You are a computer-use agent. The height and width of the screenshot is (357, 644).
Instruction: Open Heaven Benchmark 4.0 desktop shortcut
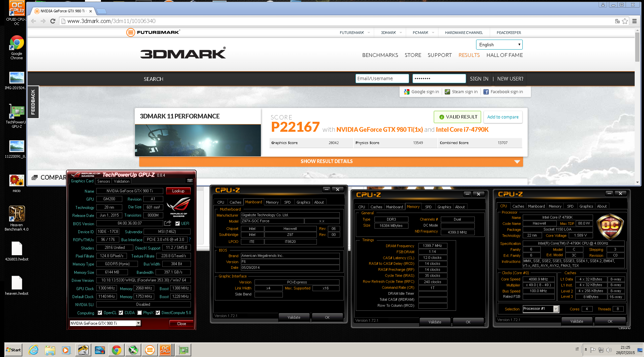tap(17, 218)
